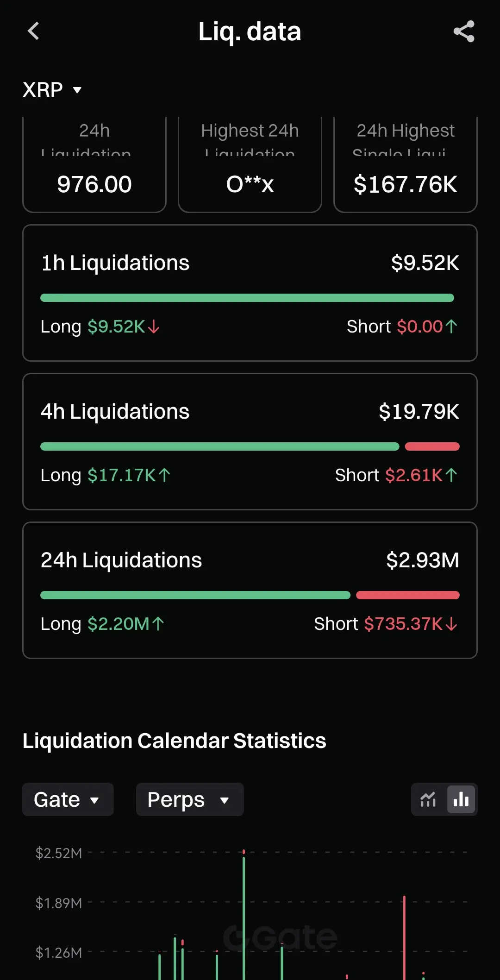
Task: Expand the Gate exchange dropdown
Action: click(68, 799)
